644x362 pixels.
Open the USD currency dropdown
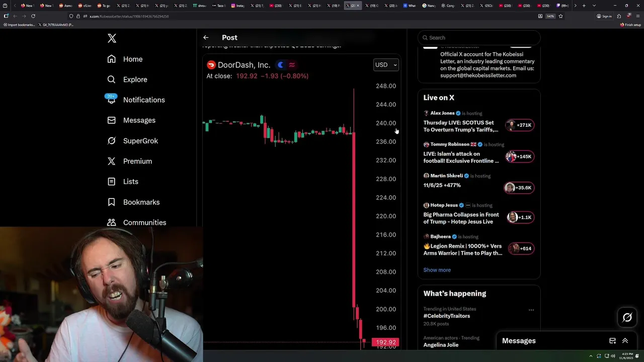[386, 65]
